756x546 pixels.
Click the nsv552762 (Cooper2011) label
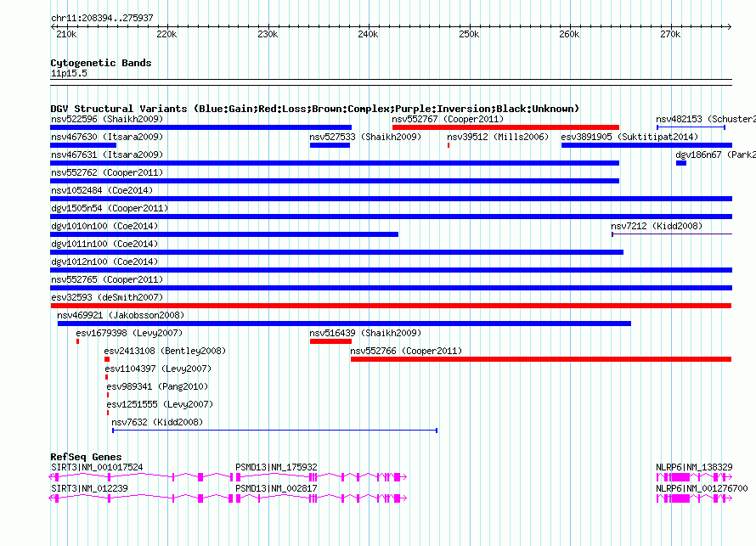click(107, 172)
